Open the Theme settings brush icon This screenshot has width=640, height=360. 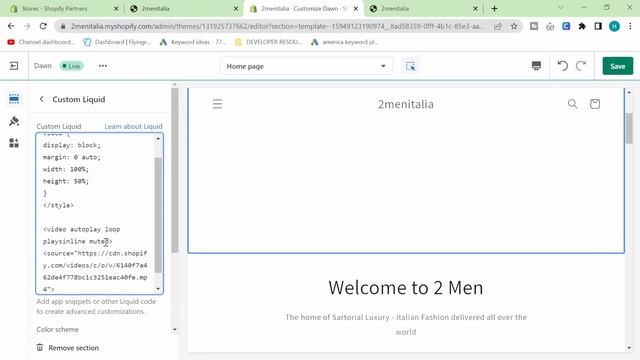(14, 121)
